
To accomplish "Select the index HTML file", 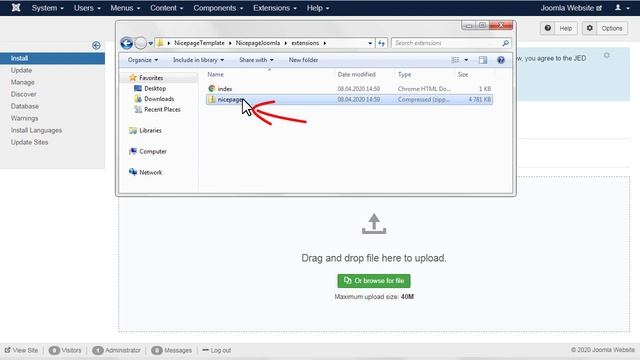I will (x=349, y=89).
